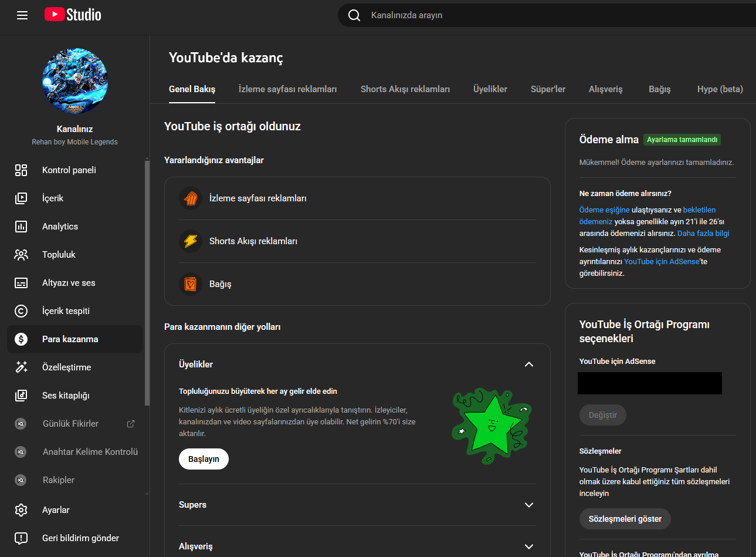756x557 pixels.
Task: Open the Analytics chart icon
Action: [21, 227]
